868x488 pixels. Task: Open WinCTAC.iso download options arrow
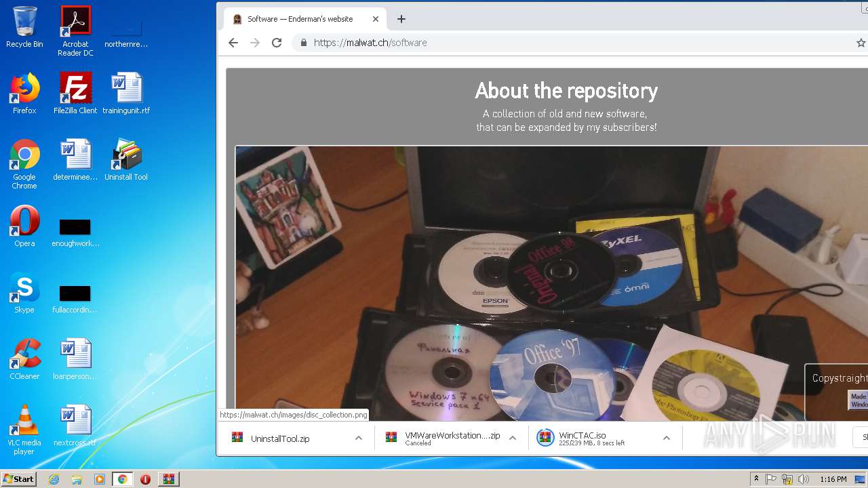pos(666,438)
